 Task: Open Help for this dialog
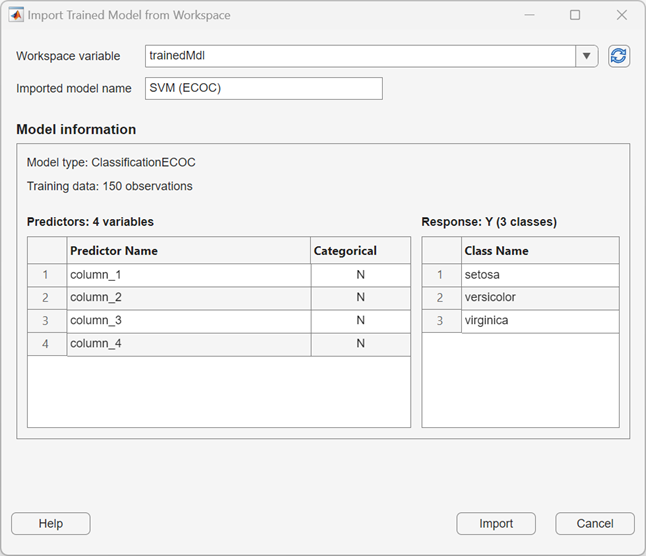point(51,524)
